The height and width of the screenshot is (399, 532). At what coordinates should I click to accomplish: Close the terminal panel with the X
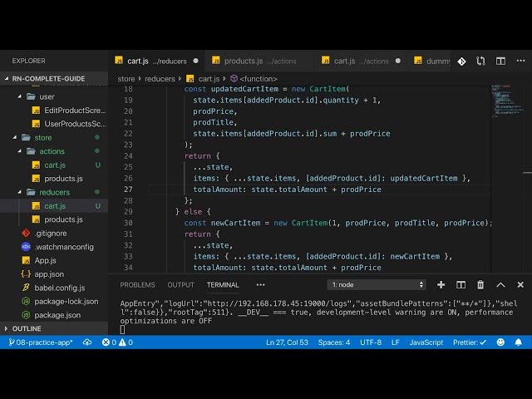tap(520, 284)
